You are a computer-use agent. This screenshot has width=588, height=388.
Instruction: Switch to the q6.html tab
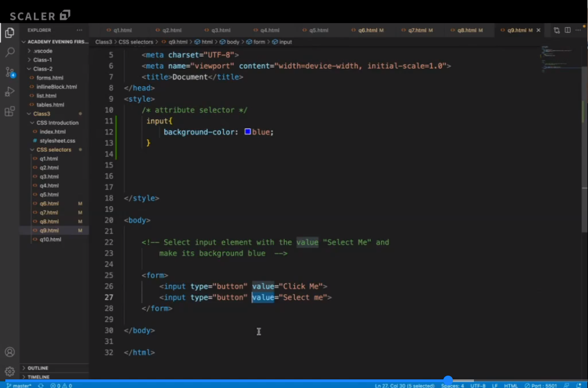point(367,31)
